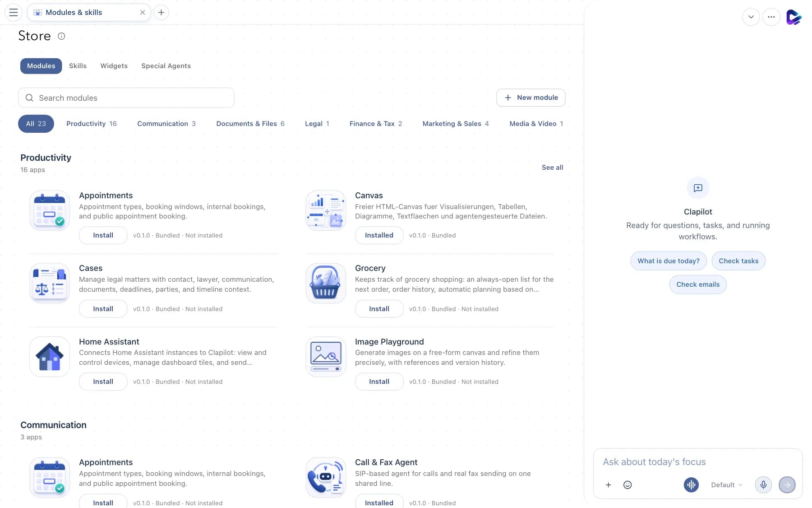Collapse chat panel with chevron button
This screenshot has width=812, height=508.
tap(751, 17)
